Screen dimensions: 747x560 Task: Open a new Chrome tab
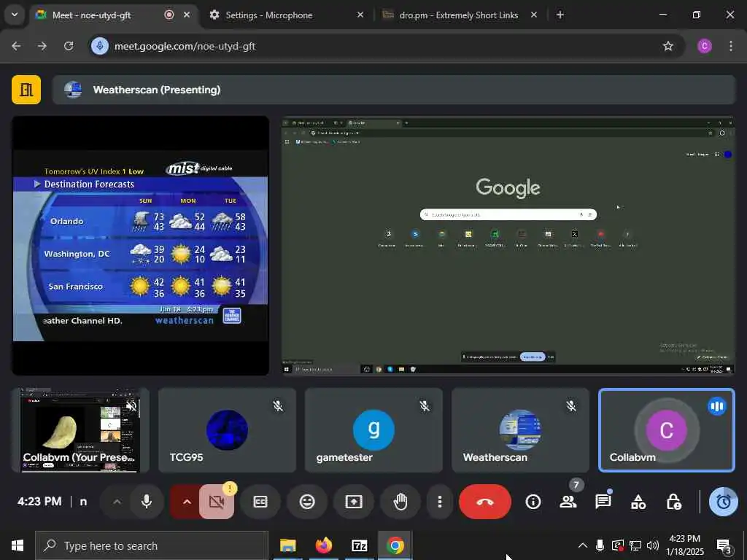tap(560, 15)
